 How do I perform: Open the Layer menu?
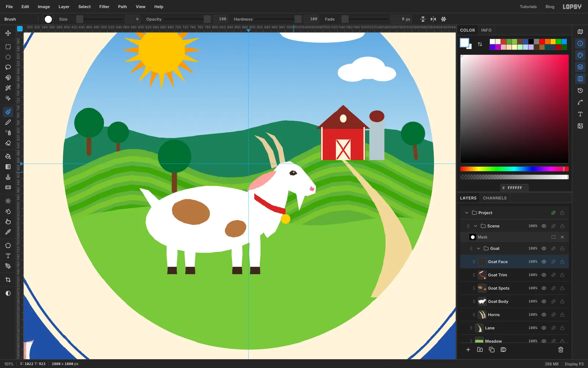pyautogui.click(x=64, y=7)
